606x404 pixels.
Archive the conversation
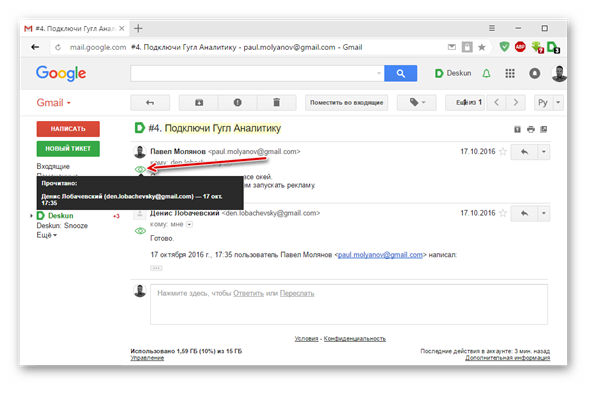tap(199, 102)
